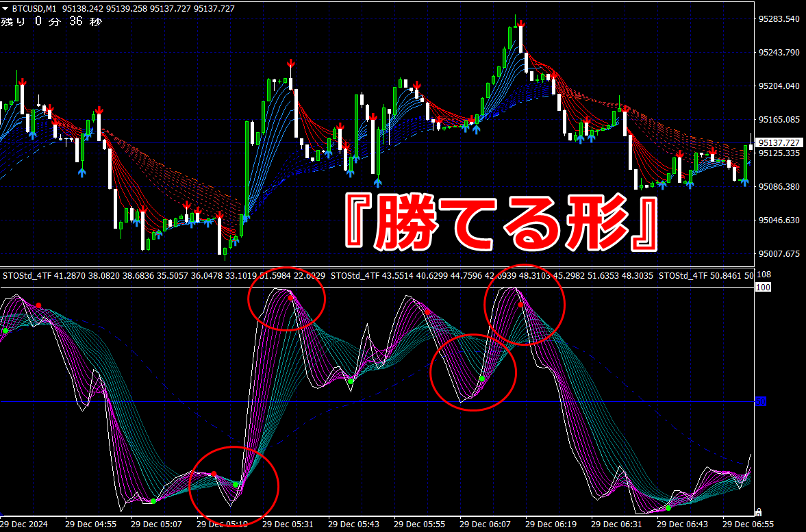The image size is (806, 532).
Task: Click time axis label 29 Dec 06:07
Action: (486, 524)
